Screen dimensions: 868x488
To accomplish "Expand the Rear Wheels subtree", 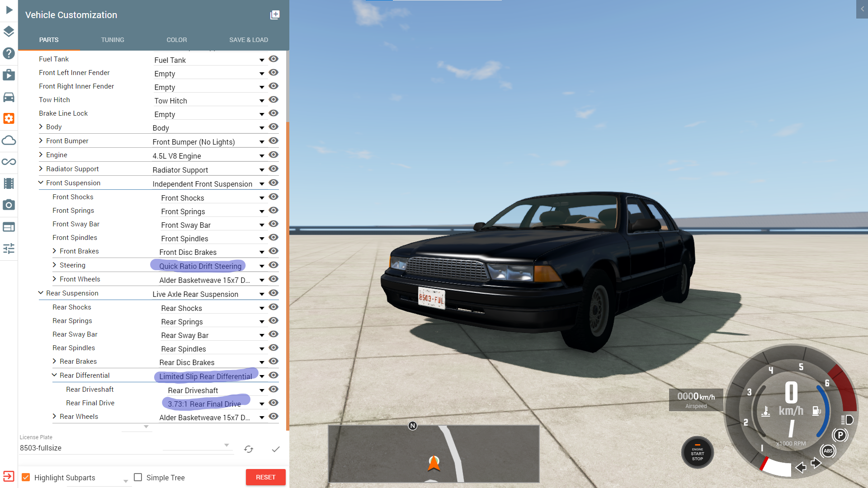I will (54, 417).
